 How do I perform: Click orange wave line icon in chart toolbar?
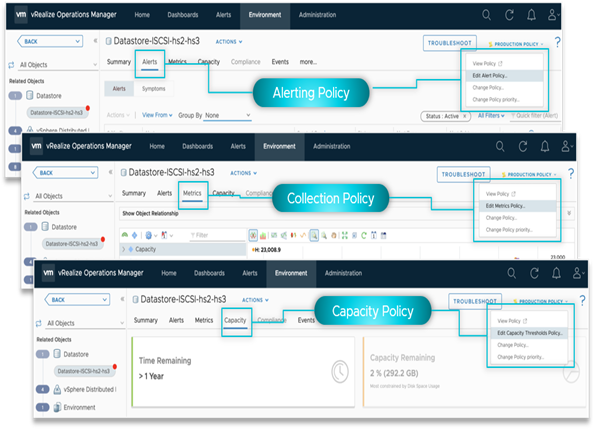[303, 235]
